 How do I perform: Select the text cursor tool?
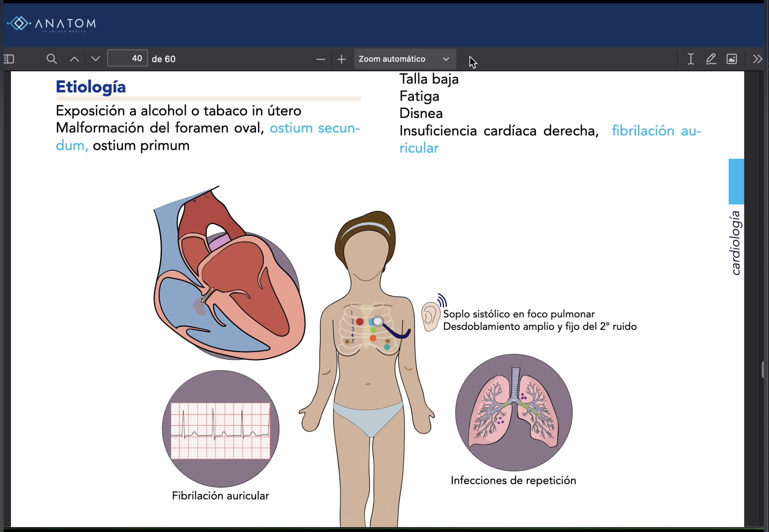point(690,59)
